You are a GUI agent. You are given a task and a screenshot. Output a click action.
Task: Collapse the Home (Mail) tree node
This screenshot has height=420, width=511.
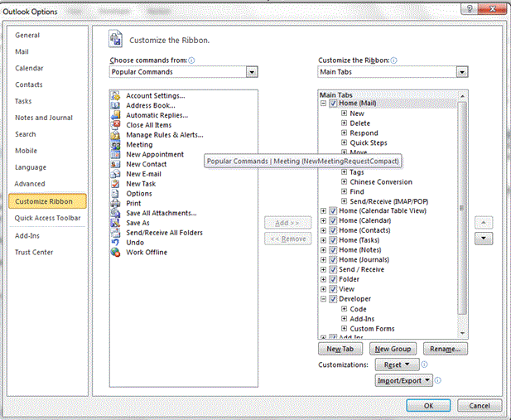[x=323, y=104]
